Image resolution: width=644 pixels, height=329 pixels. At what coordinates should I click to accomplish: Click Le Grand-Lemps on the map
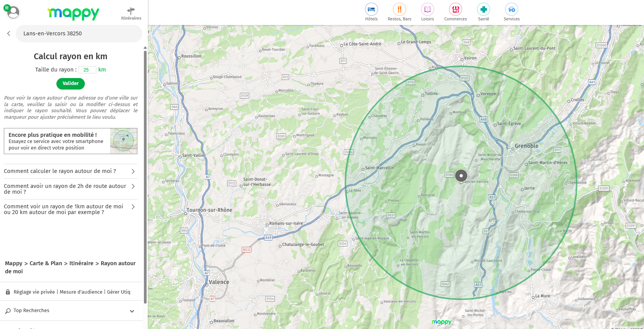pyautogui.click(x=416, y=42)
